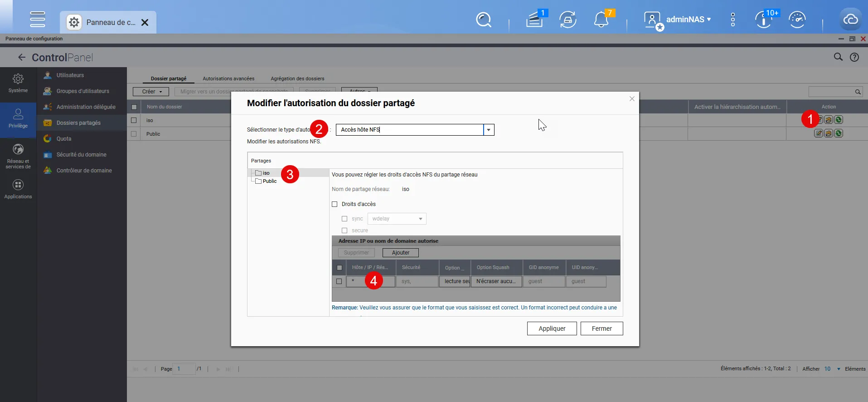Open the cloud icon in top right
The image size is (868, 402).
point(850,20)
